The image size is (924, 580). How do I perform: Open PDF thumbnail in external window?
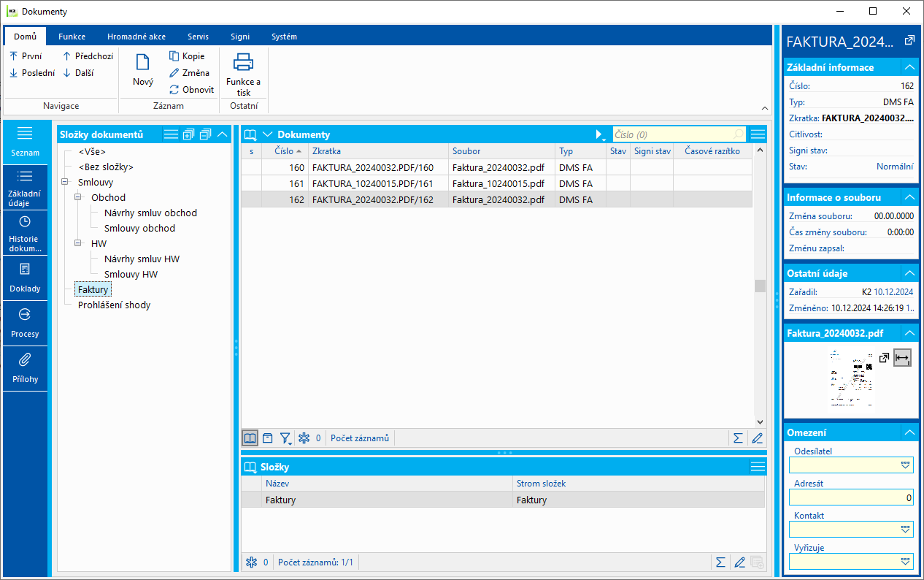pos(884,358)
